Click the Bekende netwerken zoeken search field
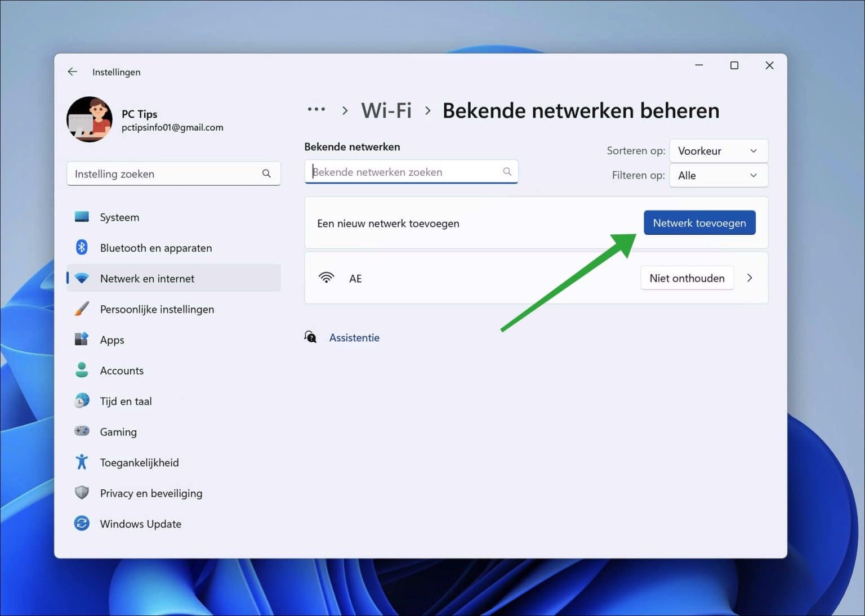The image size is (865, 616). tap(411, 172)
